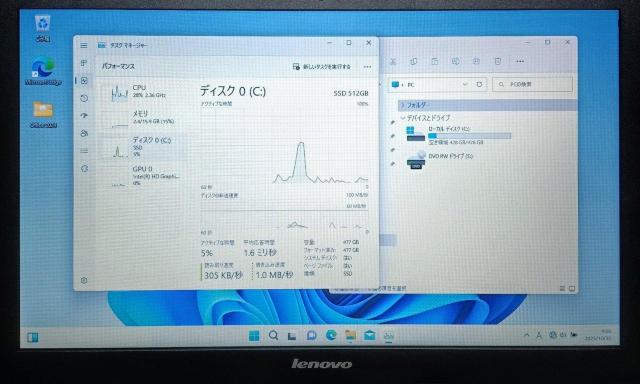The height and width of the screenshot is (384, 640).
Task: Select ローカル ディスク (C:) drive
Action: pos(458,135)
